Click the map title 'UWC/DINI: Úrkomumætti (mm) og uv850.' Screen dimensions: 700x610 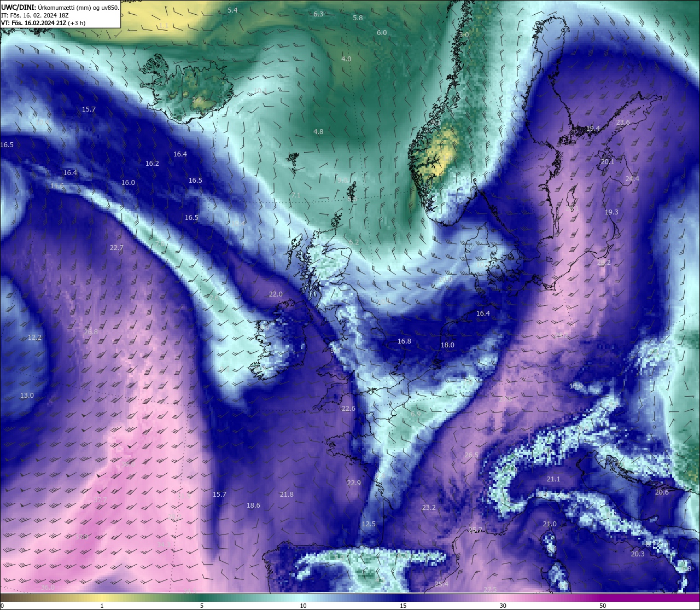(60, 8)
